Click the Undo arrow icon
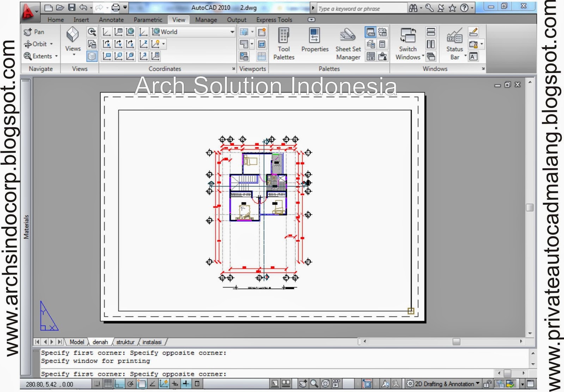Image resolution: width=564 pixels, height=392 pixels. coord(84,7)
